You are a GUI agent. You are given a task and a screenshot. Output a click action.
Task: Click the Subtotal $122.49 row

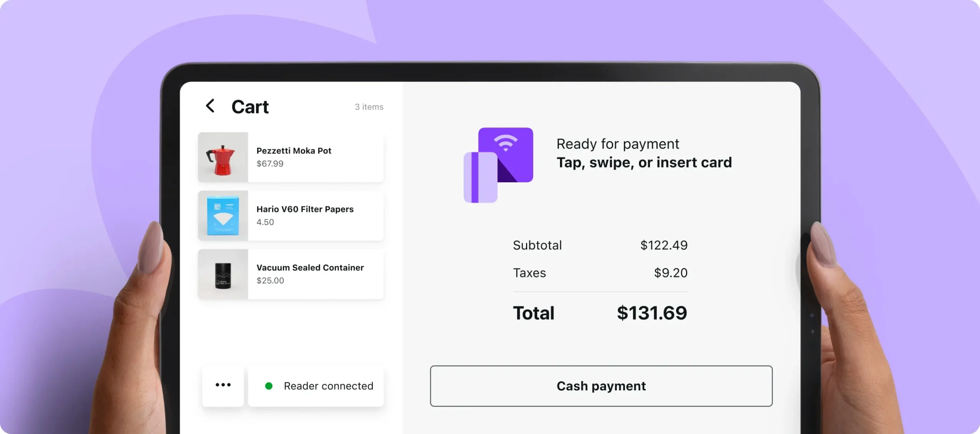[x=600, y=245]
